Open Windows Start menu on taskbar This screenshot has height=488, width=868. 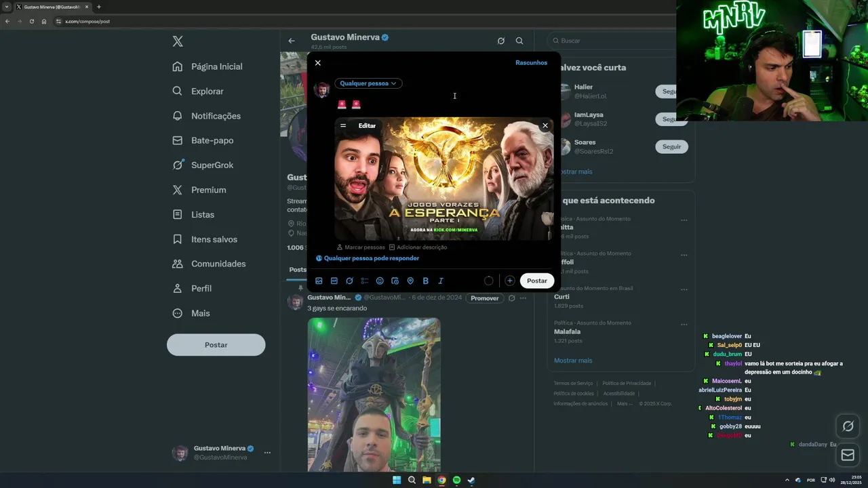click(x=397, y=480)
